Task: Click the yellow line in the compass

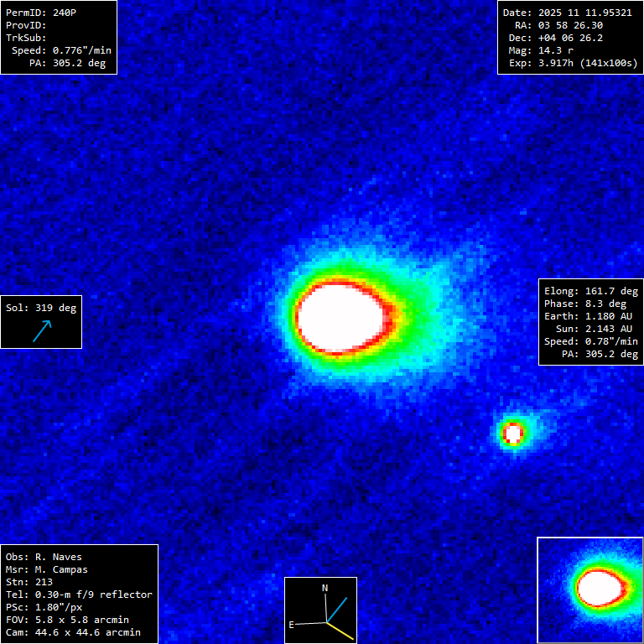Action: pos(339,630)
